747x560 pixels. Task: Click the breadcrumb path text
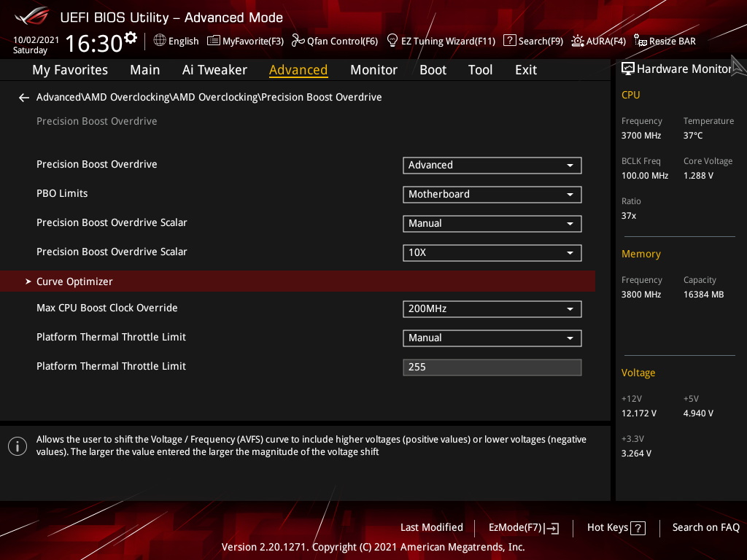pos(209,97)
